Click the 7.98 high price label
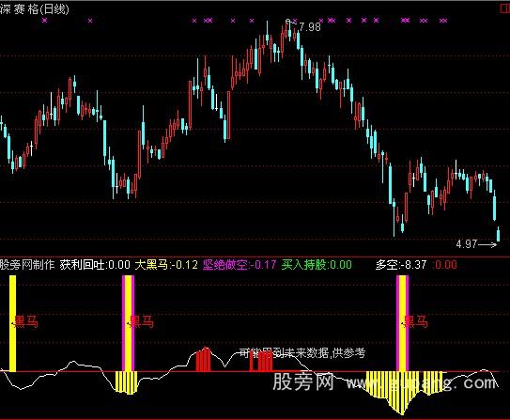Screen dimensions: 510x420 tap(310, 26)
